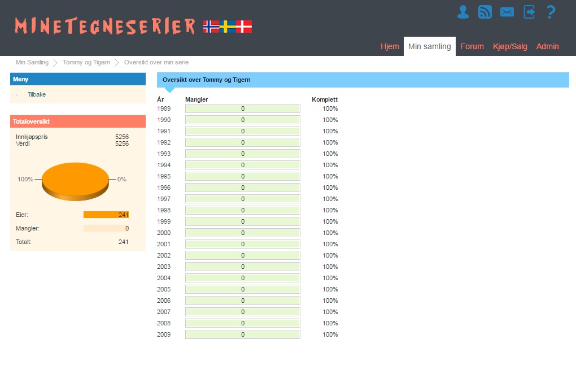
Task: Click the year 2001 label
Action: click(164, 244)
